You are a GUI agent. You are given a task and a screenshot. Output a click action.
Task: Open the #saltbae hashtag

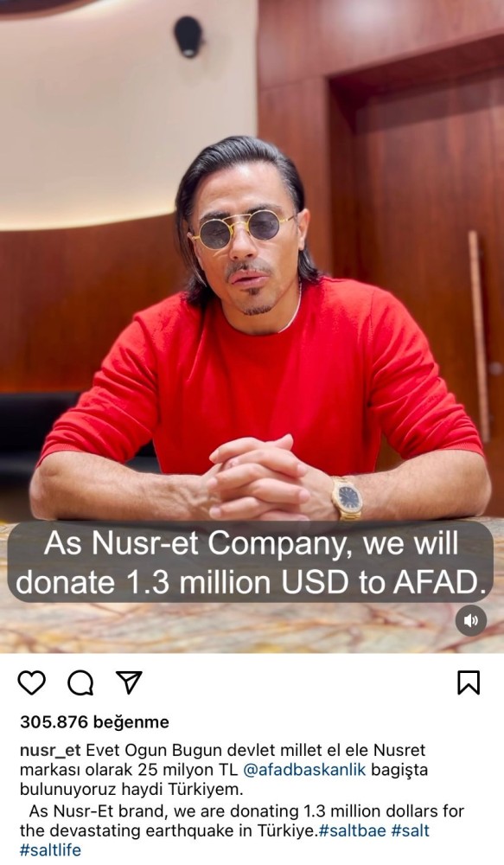pos(353,830)
